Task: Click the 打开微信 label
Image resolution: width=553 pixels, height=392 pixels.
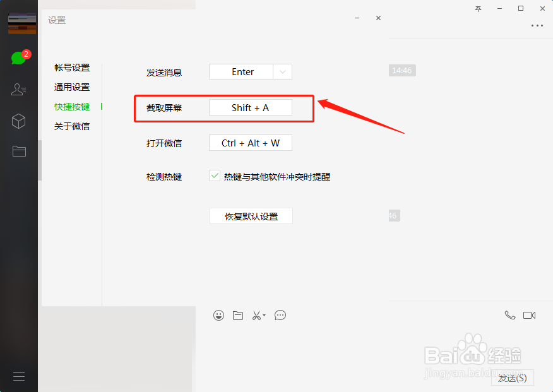Action: [164, 143]
